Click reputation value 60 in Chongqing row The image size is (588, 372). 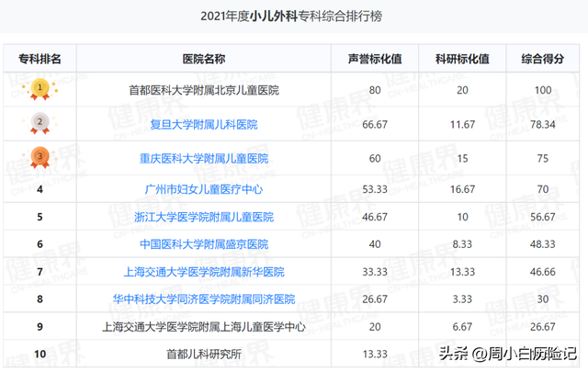click(375, 159)
